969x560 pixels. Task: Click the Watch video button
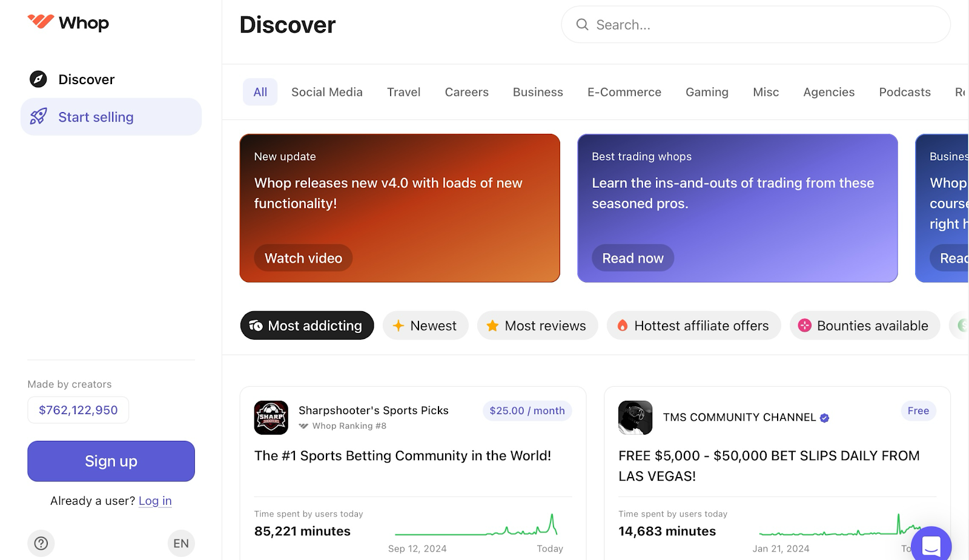pyautogui.click(x=303, y=257)
